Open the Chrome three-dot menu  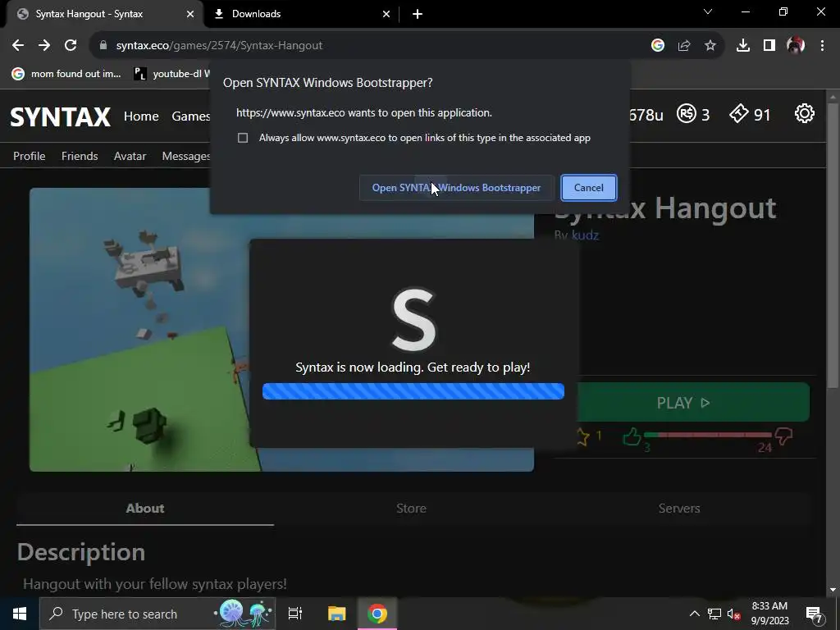pos(822,46)
